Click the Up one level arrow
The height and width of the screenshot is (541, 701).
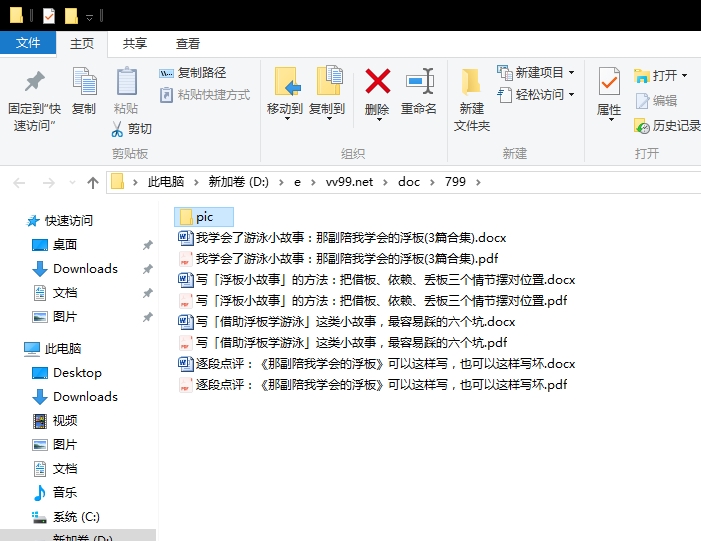click(x=93, y=182)
